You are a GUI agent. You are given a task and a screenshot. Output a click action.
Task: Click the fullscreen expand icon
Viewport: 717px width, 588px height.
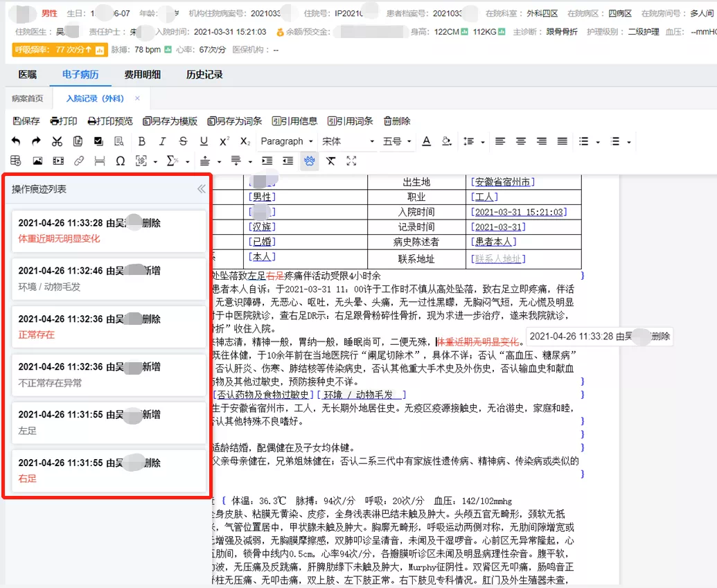click(351, 161)
